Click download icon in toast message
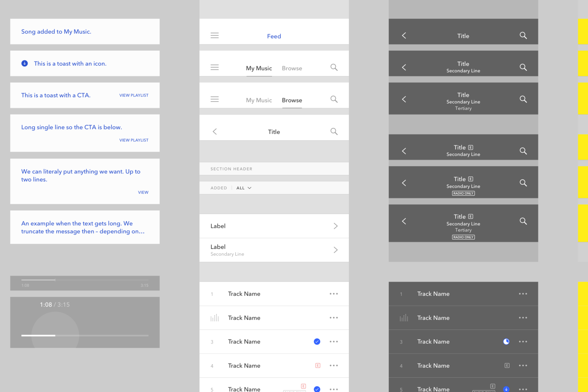588x392 pixels. [24, 63]
